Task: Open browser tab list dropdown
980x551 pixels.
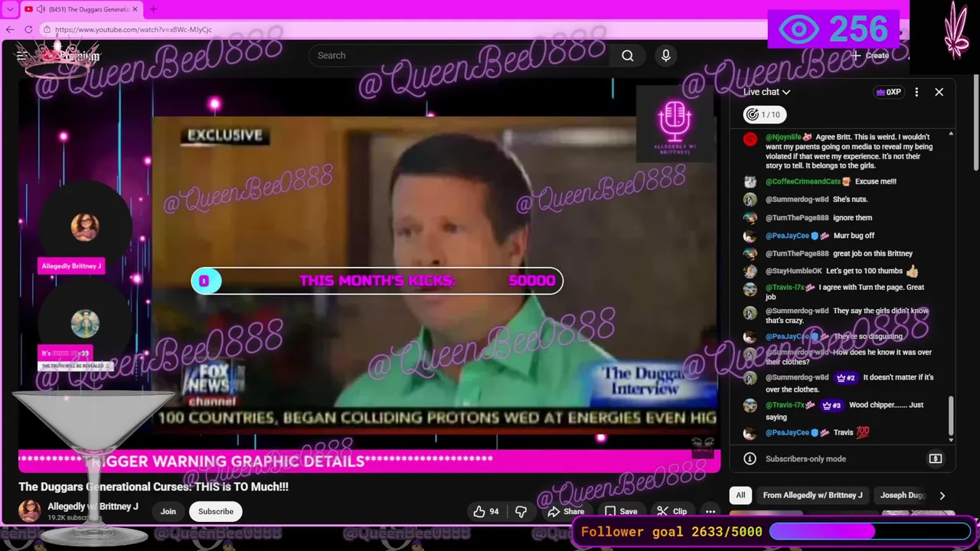Action: pos(9,9)
